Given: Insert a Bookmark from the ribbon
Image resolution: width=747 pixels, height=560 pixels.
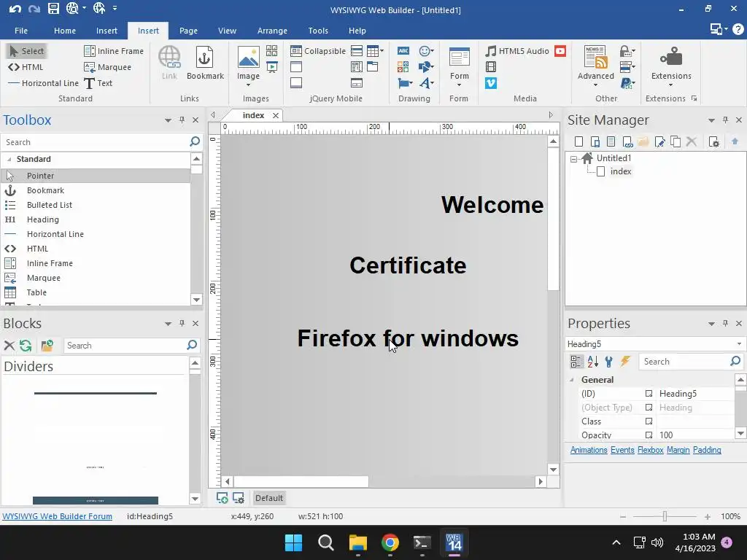Looking at the screenshot, I should click(205, 63).
